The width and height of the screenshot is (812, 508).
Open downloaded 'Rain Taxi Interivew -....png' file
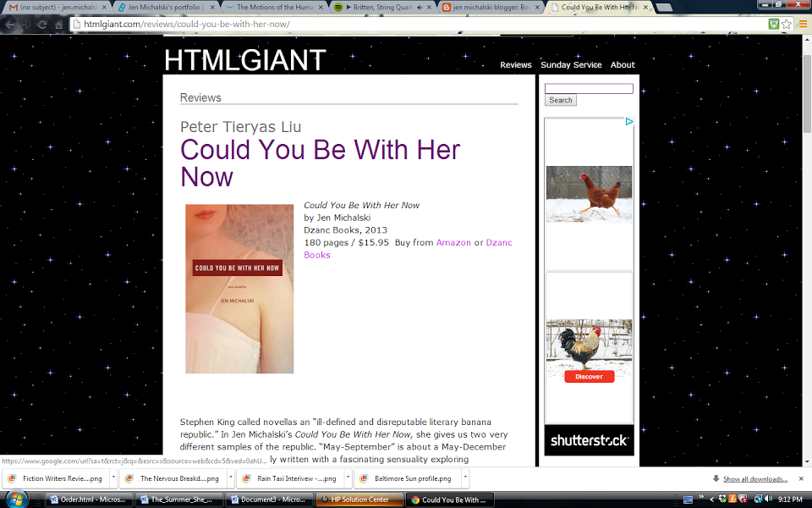pyautogui.click(x=290, y=478)
